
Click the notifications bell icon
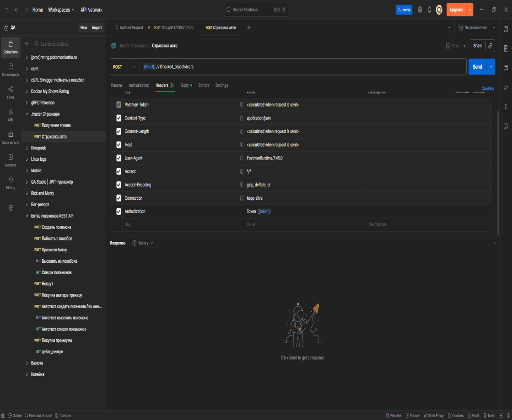[429, 10]
